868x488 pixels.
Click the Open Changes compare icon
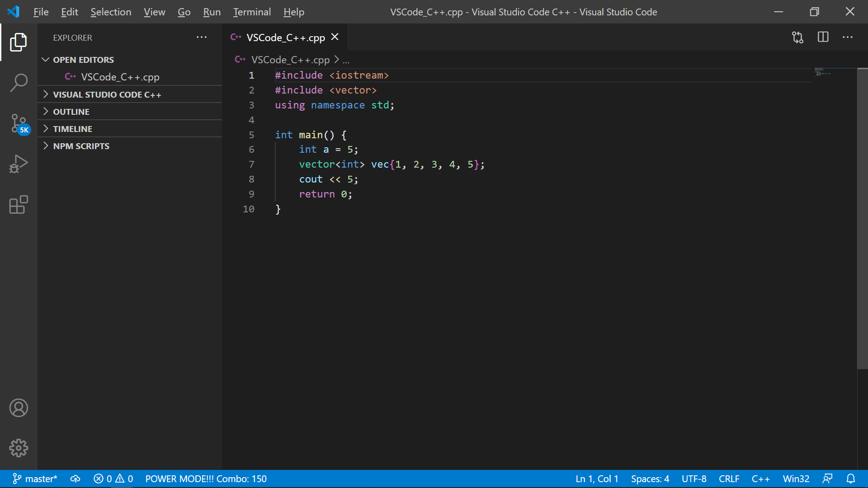pyautogui.click(x=797, y=38)
